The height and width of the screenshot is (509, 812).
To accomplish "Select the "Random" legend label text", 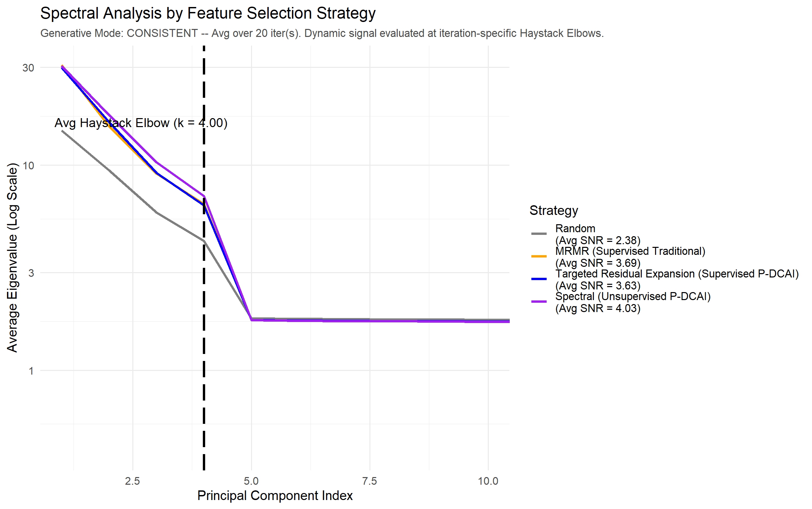I will [x=575, y=229].
